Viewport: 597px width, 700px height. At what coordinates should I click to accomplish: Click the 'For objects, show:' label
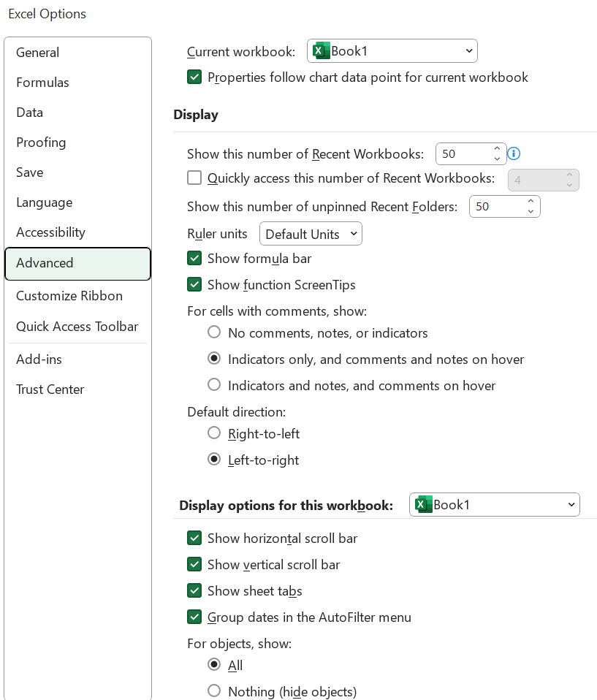coord(240,644)
